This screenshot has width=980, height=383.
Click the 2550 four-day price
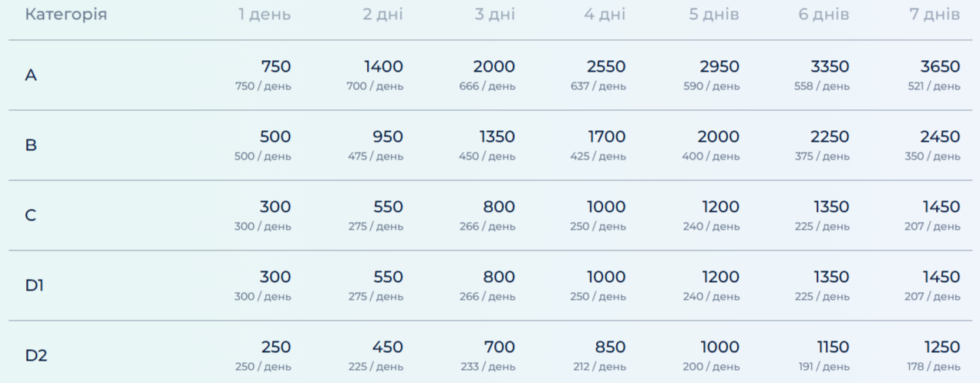tap(606, 67)
